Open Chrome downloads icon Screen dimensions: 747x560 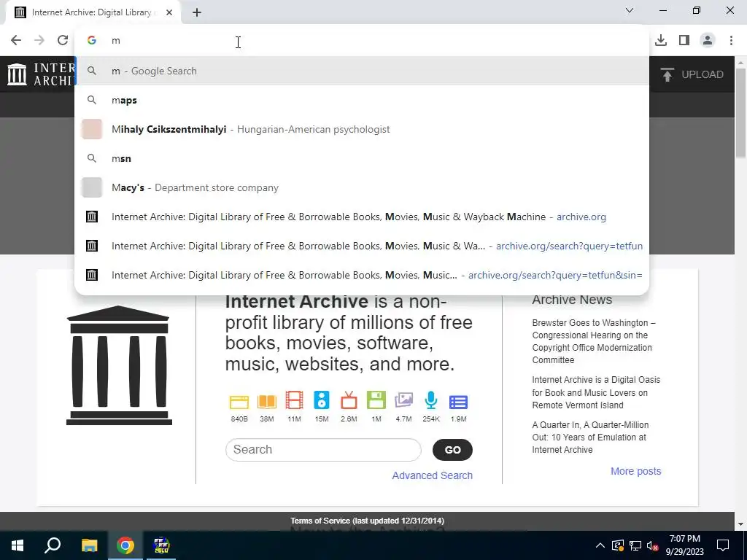pyautogui.click(x=661, y=41)
